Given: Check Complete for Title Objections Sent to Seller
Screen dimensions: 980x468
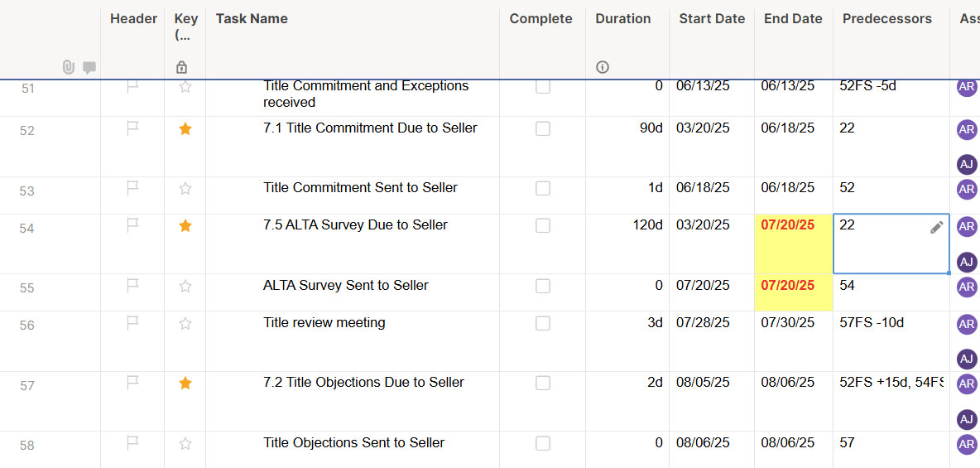Looking at the screenshot, I should coord(543,444).
